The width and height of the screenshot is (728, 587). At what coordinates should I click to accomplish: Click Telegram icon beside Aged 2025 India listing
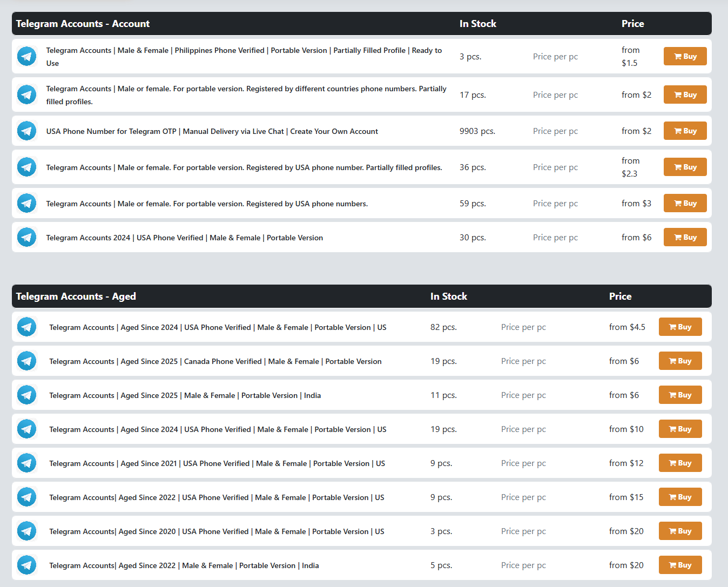coord(26,395)
